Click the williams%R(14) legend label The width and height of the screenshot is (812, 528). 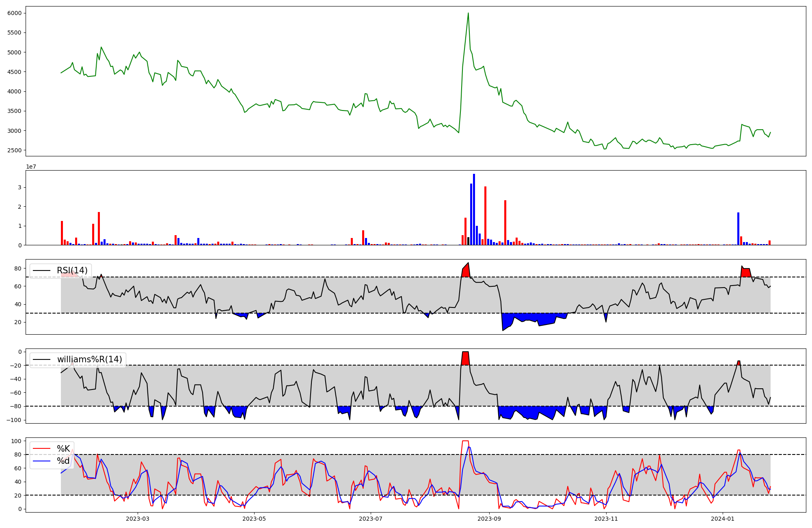pyautogui.click(x=89, y=359)
